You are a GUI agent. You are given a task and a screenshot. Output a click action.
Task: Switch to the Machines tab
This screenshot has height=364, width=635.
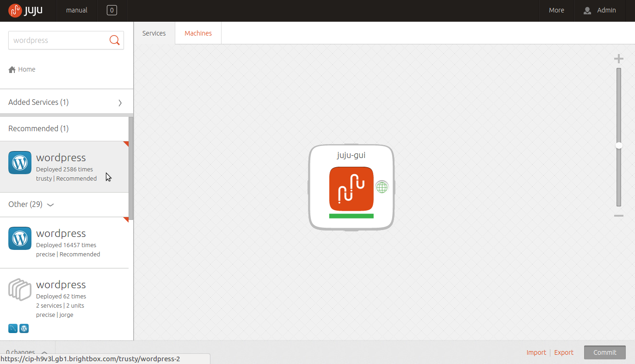point(198,33)
